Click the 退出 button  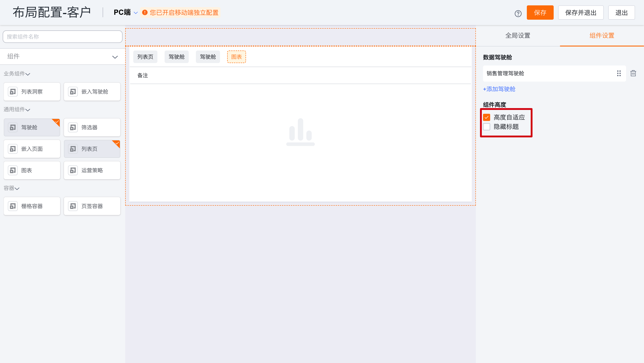621,13
